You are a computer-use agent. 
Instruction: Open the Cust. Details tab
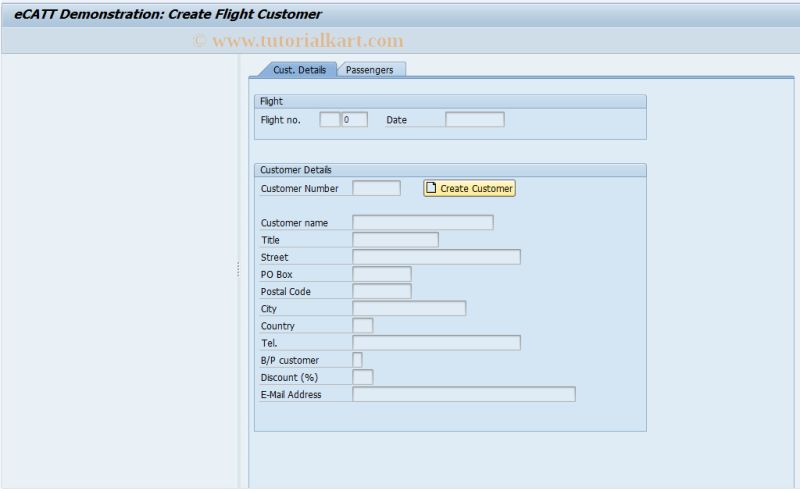click(x=299, y=70)
